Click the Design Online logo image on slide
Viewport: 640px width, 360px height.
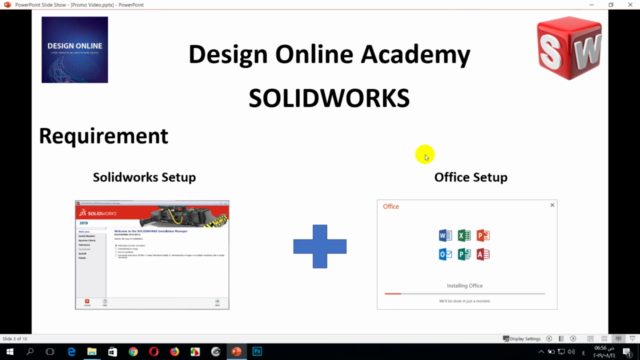coord(75,50)
